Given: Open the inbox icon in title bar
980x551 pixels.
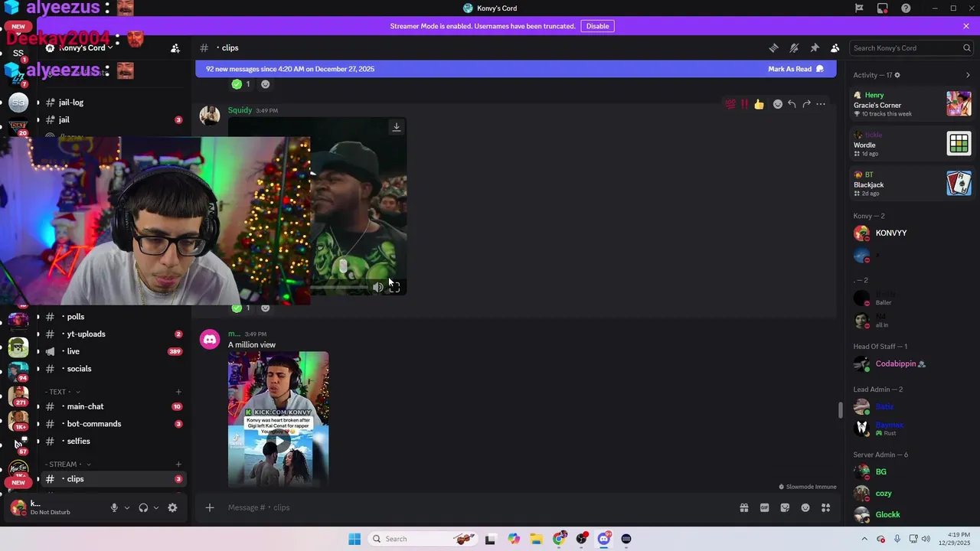Looking at the screenshot, I should point(883,8).
